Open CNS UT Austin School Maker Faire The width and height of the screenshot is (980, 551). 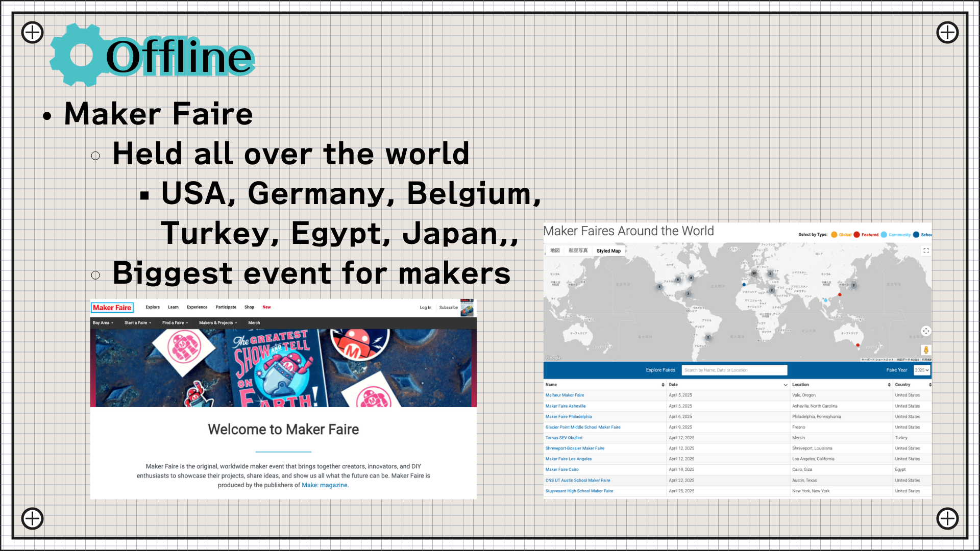coord(578,481)
